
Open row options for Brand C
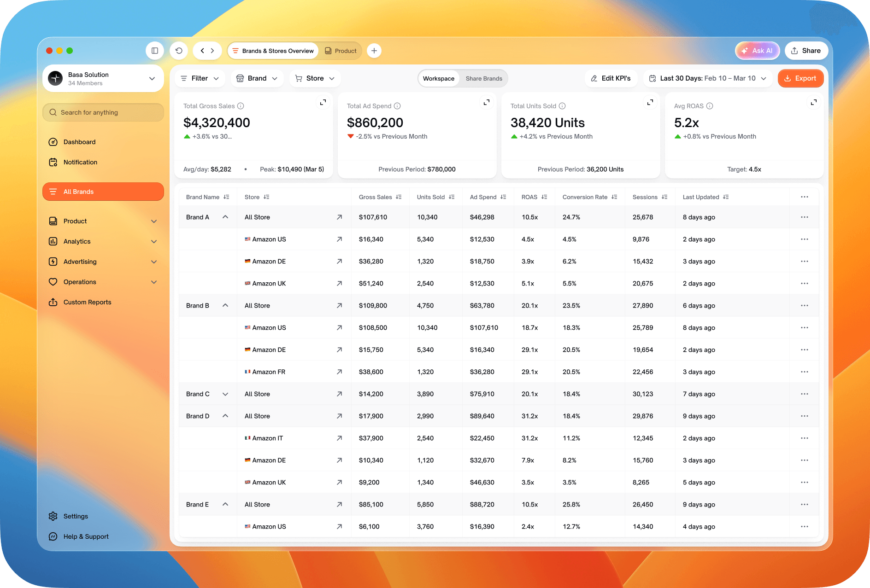point(805,394)
